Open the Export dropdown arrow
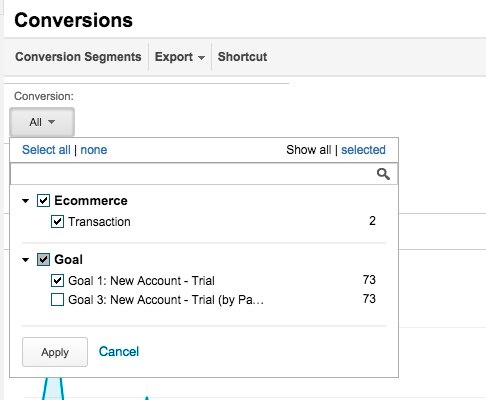Screen dimensions: 486x400 [x=201, y=57]
